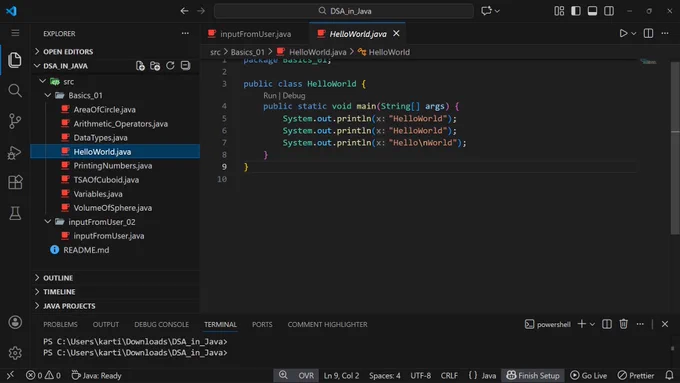This screenshot has height=383, width=680.
Task: Open Run and Debug view
Action: tap(15, 152)
